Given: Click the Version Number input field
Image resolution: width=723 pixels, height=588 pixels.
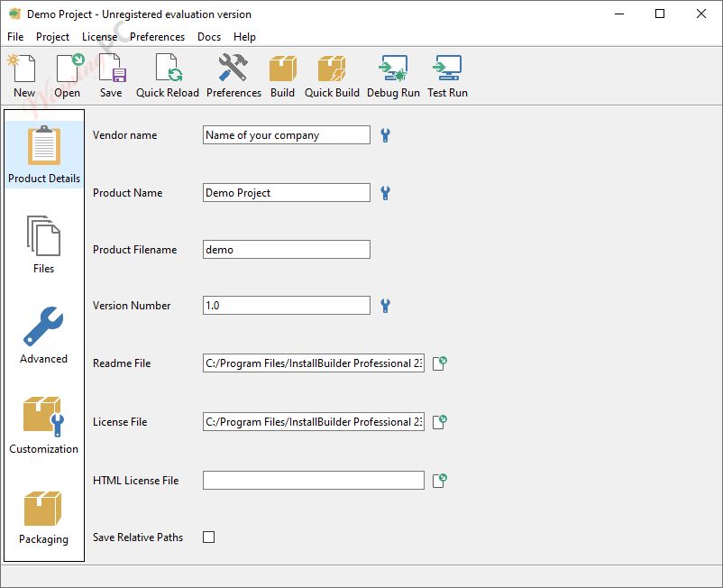Looking at the screenshot, I should (x=287, y=306).
